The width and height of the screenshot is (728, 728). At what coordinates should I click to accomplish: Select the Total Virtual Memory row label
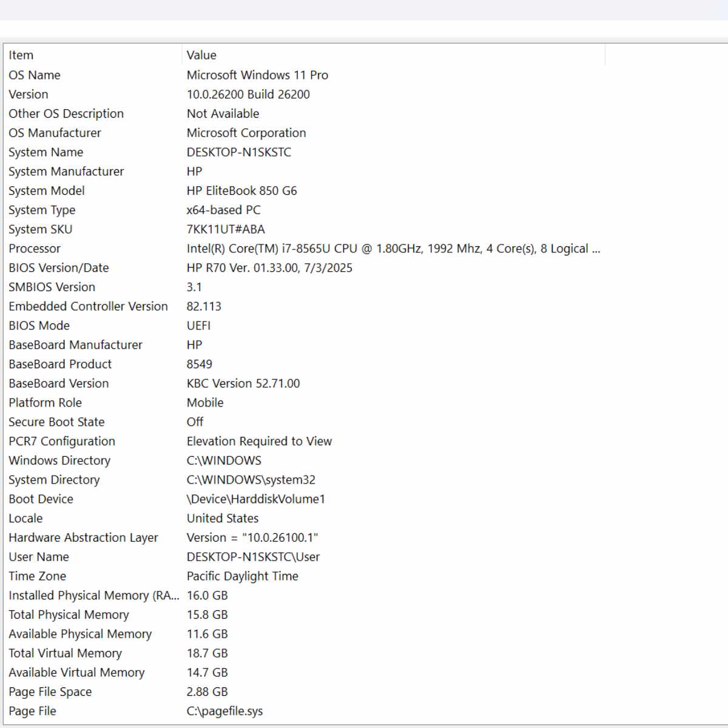65,653
